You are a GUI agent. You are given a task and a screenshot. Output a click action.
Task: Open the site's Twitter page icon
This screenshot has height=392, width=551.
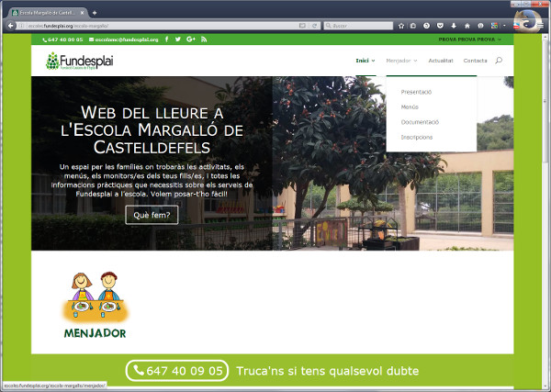coord(178,39)
